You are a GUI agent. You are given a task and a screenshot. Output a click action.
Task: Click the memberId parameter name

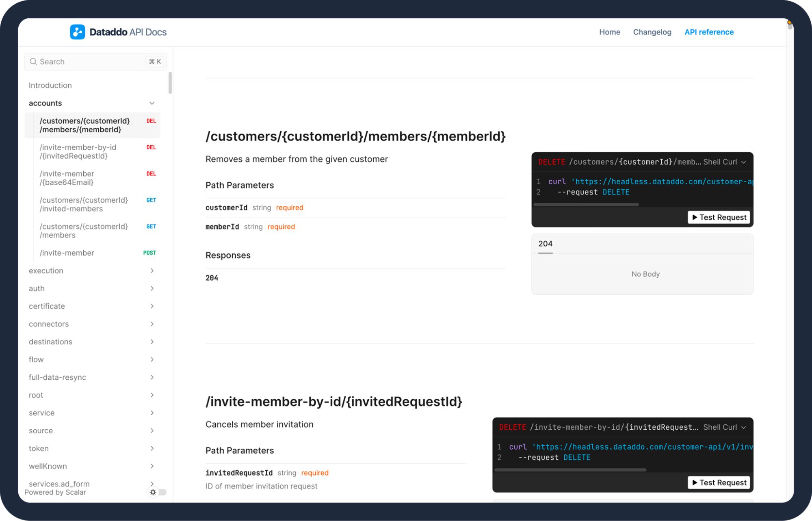coord(222,227)
